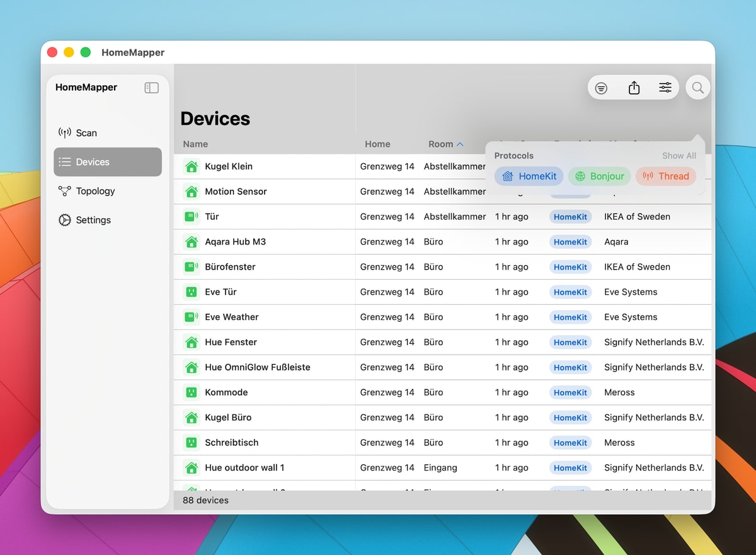Toggle the Thread protocol filter

(666, 176)
